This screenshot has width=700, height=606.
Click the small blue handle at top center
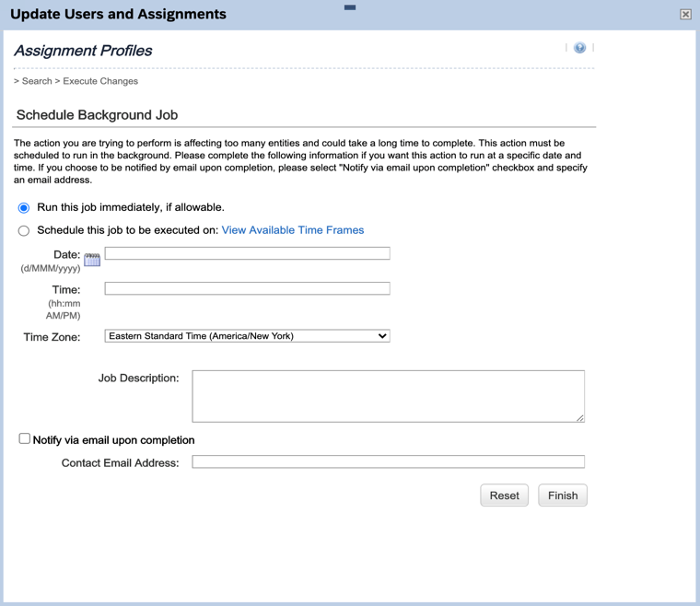[350, 7]
